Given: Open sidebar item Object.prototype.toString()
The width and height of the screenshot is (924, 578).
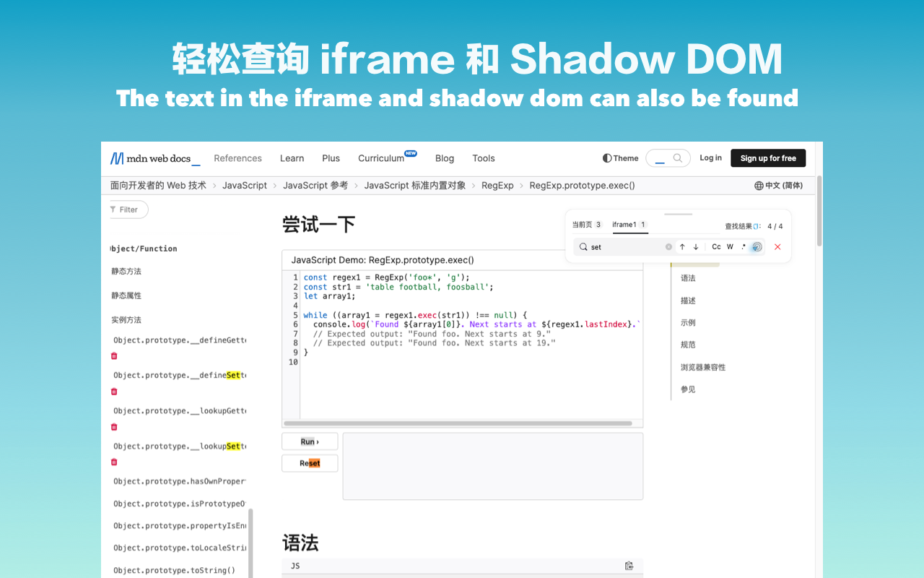Looking at the screenshot, I should 175,571.
